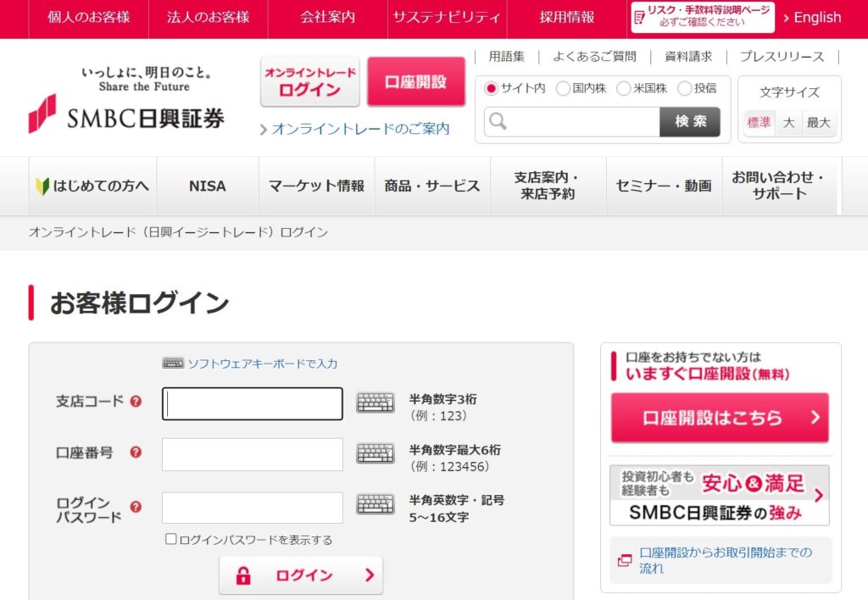868x600 pixels.
Task: Go to 採用情報 section
Action: click(x=567, y=17)
